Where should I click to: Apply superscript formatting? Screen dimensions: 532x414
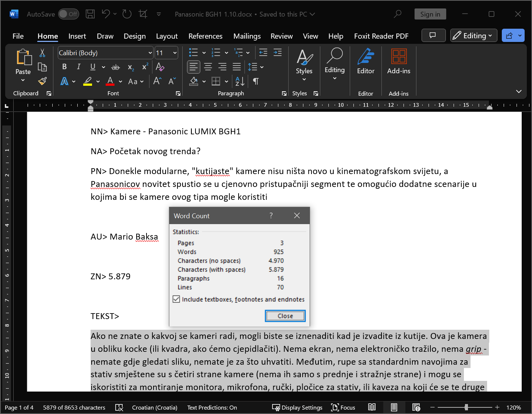click(145, 66)
